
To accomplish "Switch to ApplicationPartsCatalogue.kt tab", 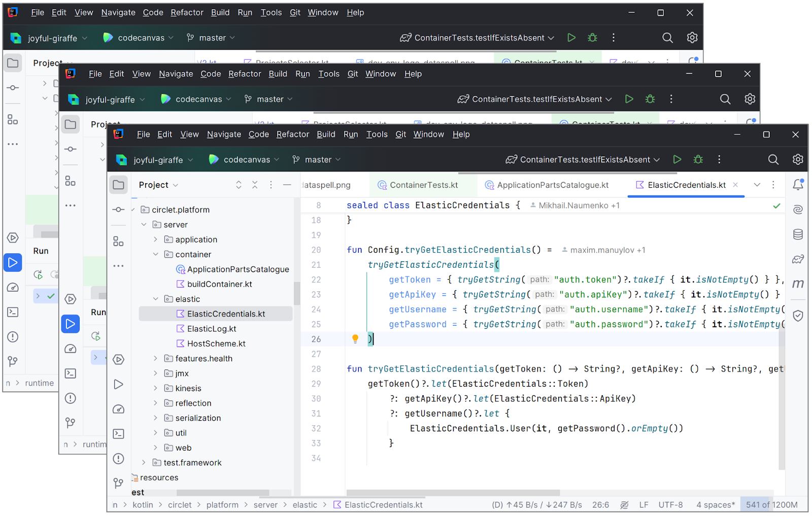I will pyautogui.click(x=547, y=185).
